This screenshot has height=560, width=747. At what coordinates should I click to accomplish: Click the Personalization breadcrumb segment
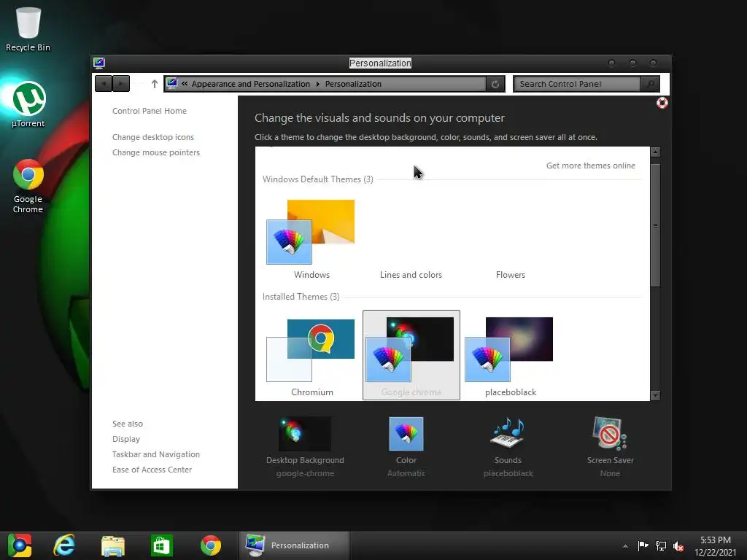(x=353, y=84)
